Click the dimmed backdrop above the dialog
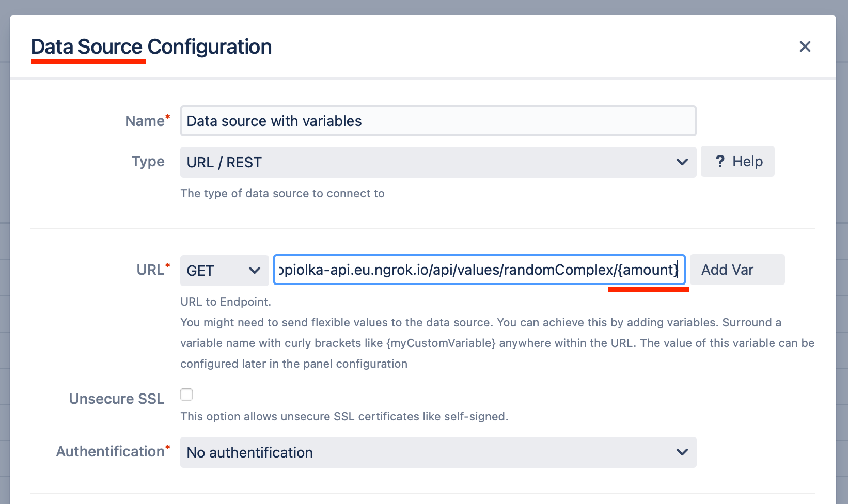848x504 pixels. pyautogui.click(x=423, y=7)
